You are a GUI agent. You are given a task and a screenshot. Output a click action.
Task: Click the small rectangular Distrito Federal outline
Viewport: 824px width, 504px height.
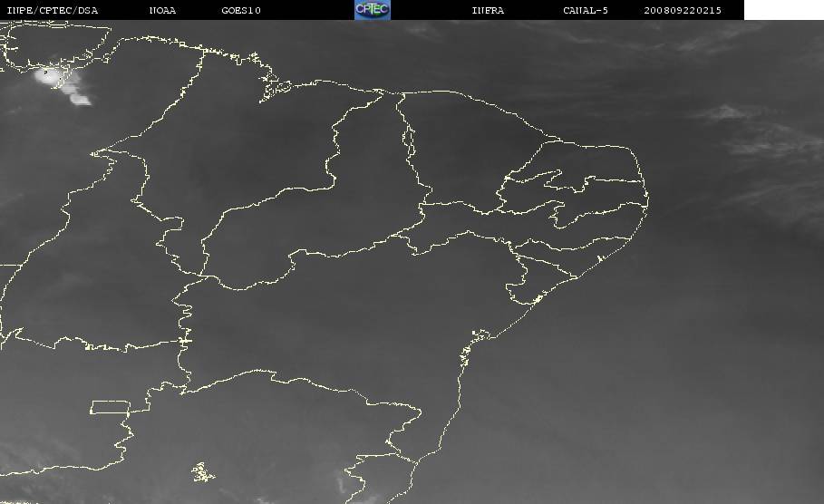point(108,407)
